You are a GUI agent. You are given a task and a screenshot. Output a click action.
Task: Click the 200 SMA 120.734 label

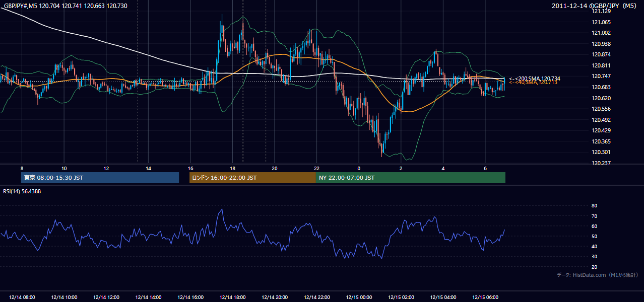pos(535,79)
